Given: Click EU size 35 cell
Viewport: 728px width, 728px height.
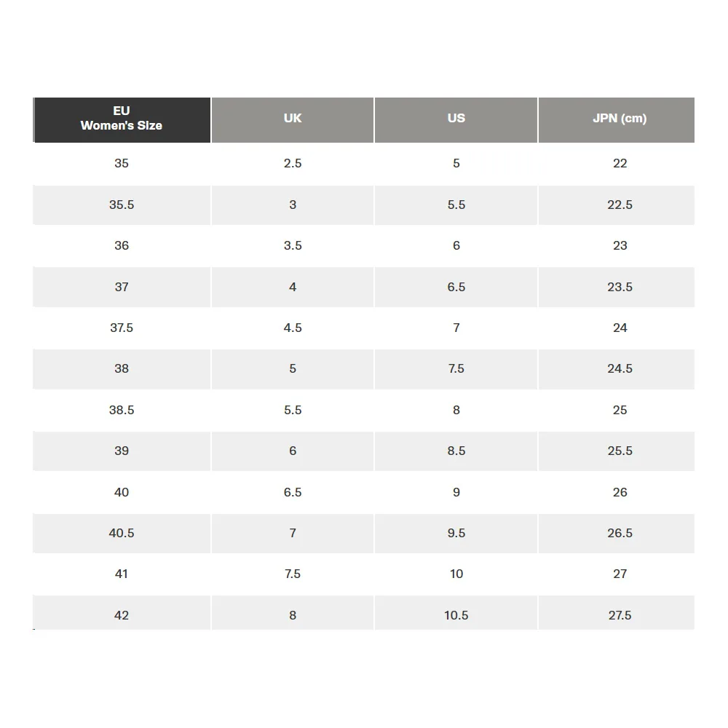Looking at the screenshot, I should click(x=122, y=163).
